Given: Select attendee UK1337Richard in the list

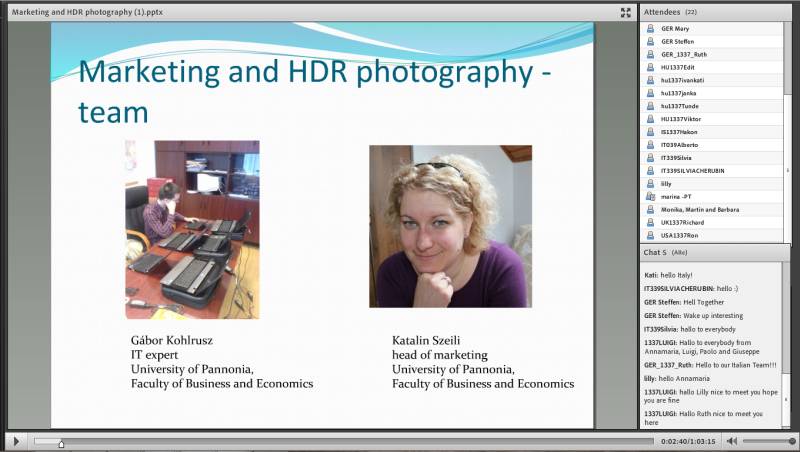Looking at the screenshot, I should [683, 223].
